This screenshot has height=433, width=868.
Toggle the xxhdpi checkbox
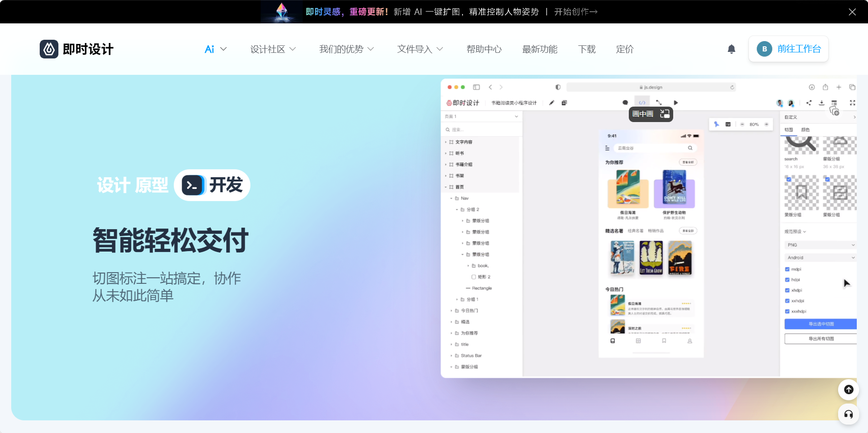(787, 301)
